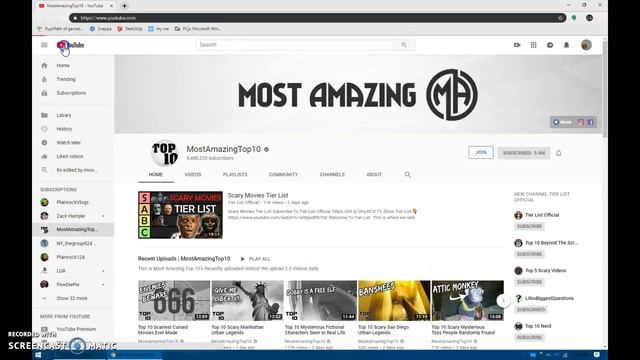640x360 pixels.
Task: Open the messages icon in header
Action: point(550,45)
